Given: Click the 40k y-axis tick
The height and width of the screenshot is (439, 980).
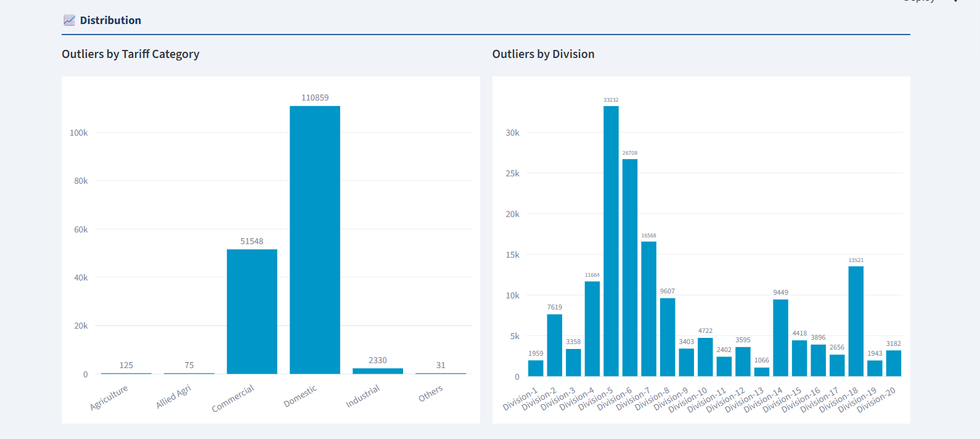Looking at the screenshot, I should tap(81, 277).
